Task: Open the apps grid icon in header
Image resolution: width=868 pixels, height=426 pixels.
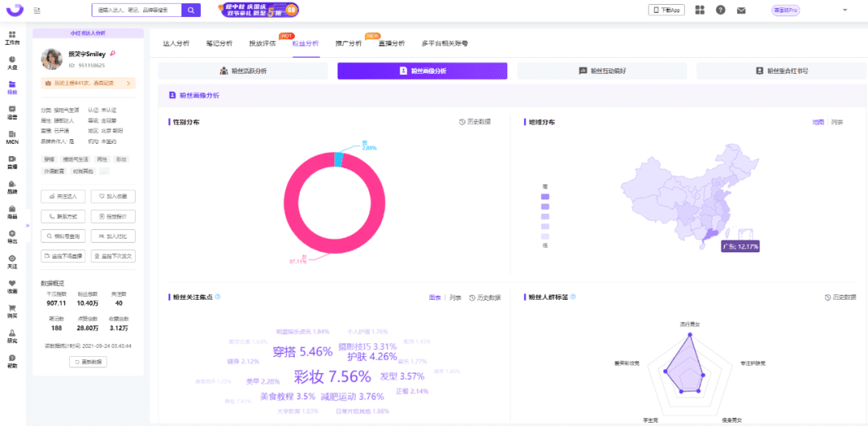Action: 699,10
